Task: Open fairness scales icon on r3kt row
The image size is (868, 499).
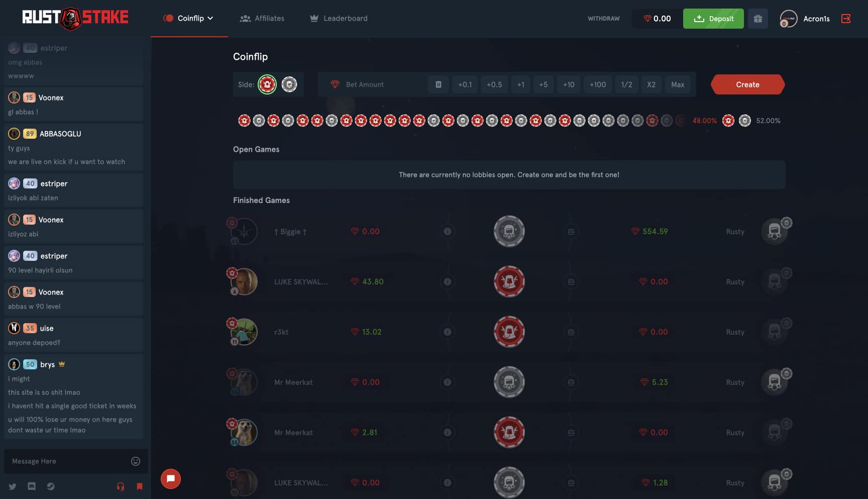Action: pos(571,332)
